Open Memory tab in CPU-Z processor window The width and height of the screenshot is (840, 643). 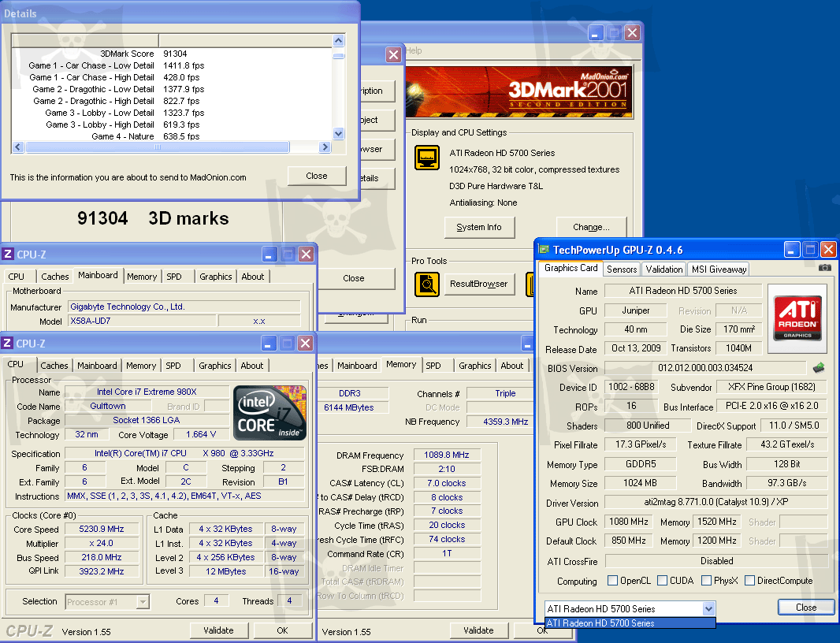click(141, 366)
